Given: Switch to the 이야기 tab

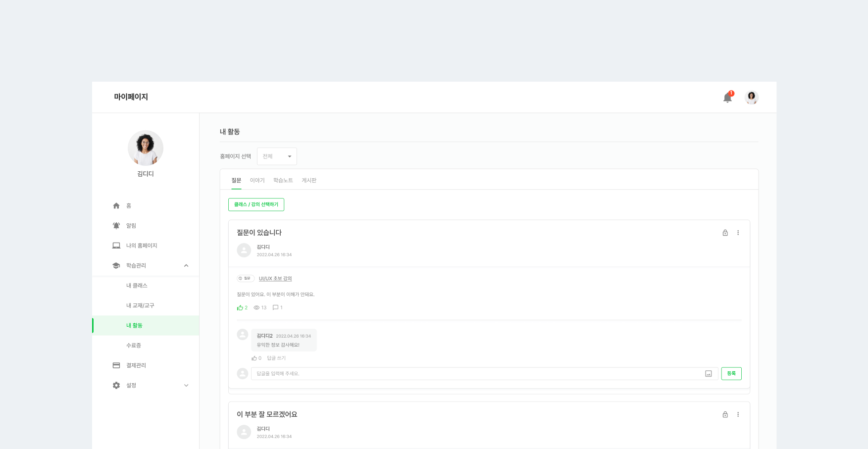Looking at the screenshot, I should click(257, 180).
